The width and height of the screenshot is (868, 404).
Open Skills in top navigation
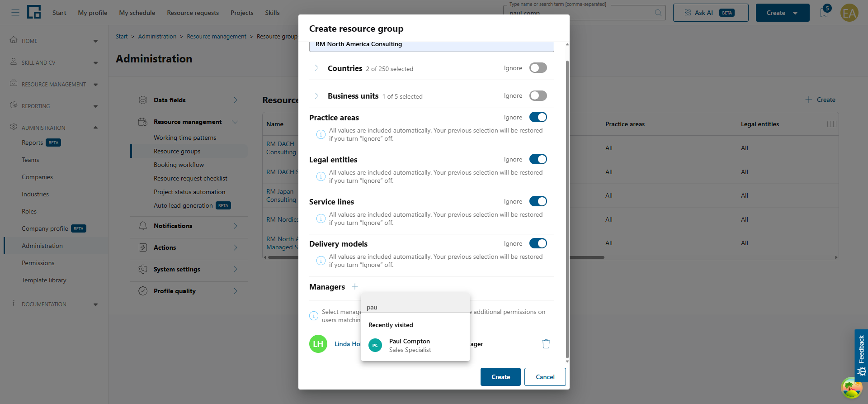272,13
